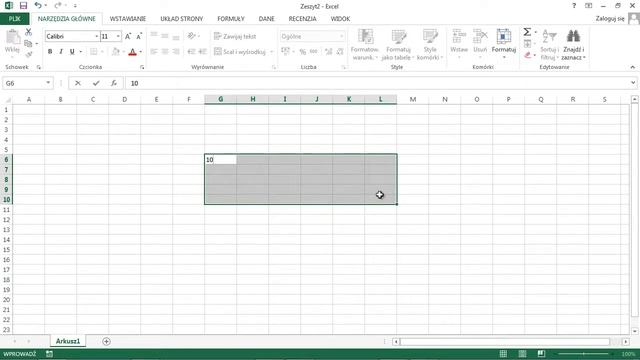Screen dimensions: 640x360
Task: Click the insert function fx button
Action: point(114,83)
